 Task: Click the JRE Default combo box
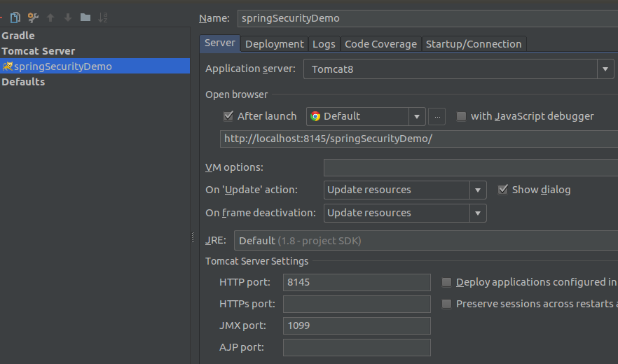point(426,241)
